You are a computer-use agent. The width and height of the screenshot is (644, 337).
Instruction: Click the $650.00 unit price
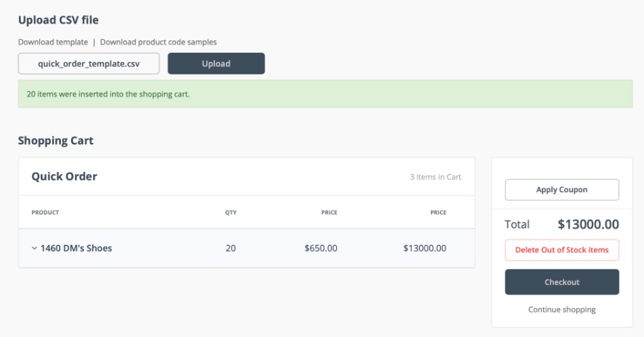(x=321, y=248)
